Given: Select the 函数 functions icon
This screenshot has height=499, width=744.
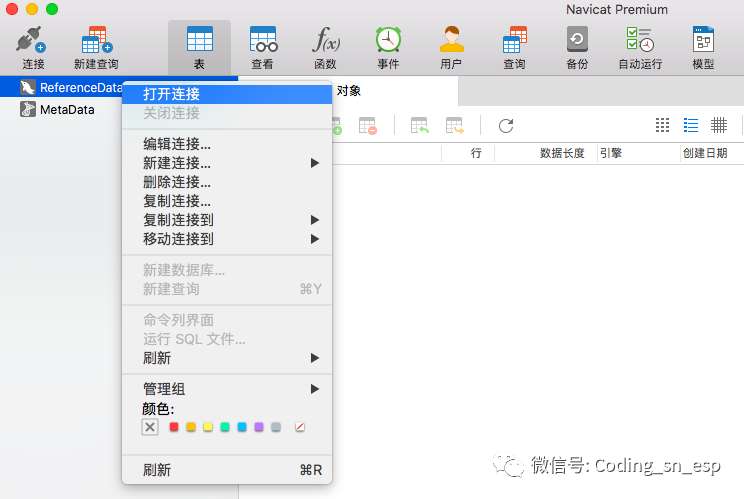Looking at the screenshot, I should 326,47.
